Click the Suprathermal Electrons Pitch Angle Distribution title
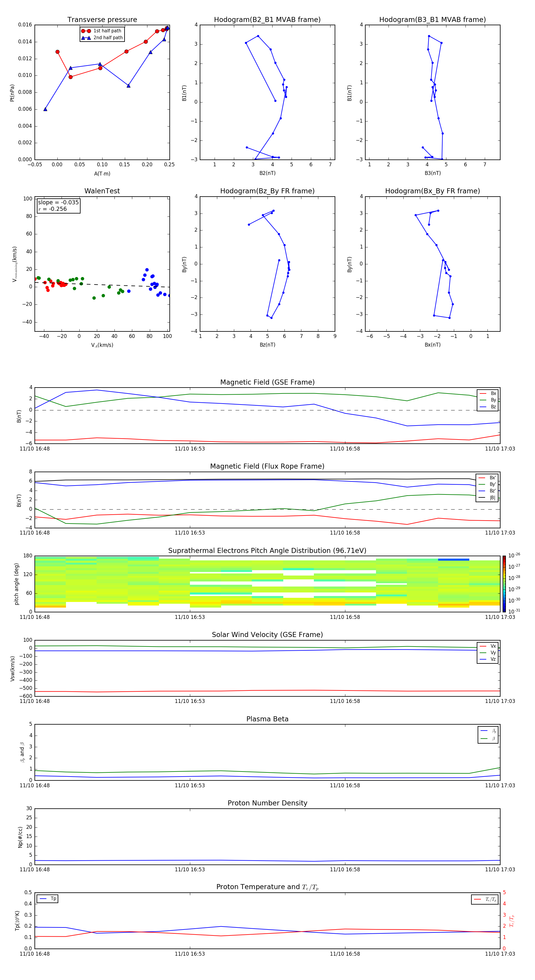The height and width of the screenshot is (980, 535). [x=267, y=551]
